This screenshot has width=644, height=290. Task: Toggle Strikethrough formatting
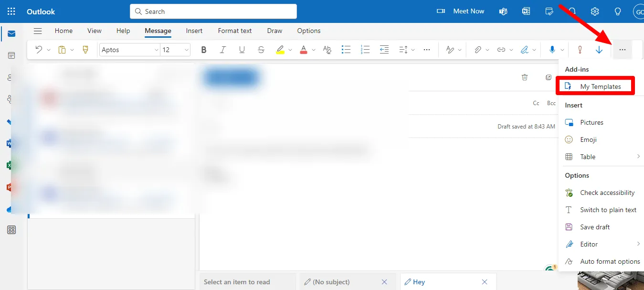click(x=261, y=50)
